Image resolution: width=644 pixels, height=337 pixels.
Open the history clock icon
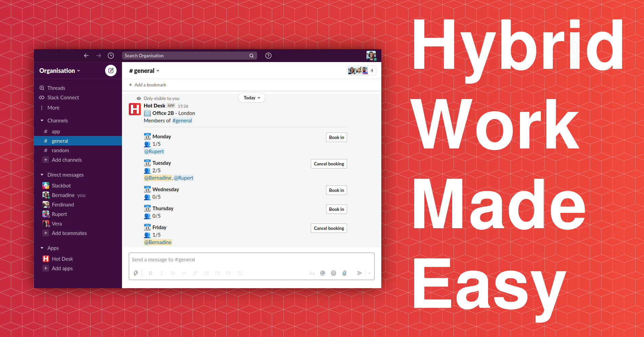(x=110, y=56)
